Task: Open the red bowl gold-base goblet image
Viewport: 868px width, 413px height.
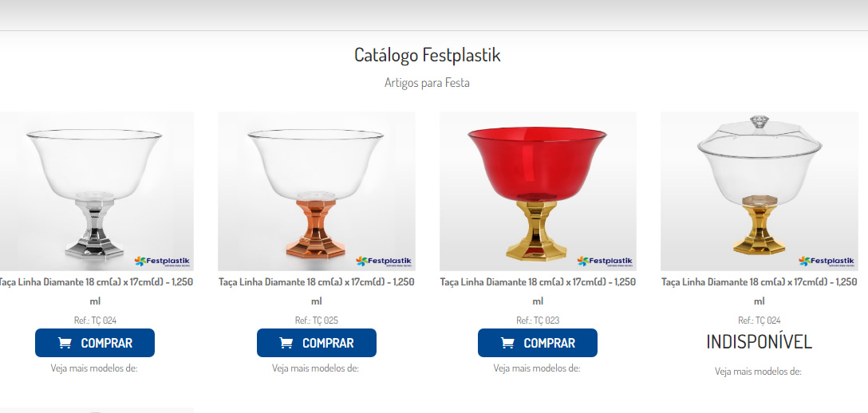Action: (538, 191)
